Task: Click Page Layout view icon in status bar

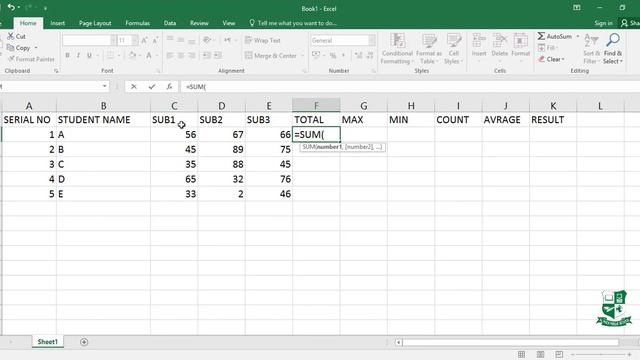Action: coord(540,354)
